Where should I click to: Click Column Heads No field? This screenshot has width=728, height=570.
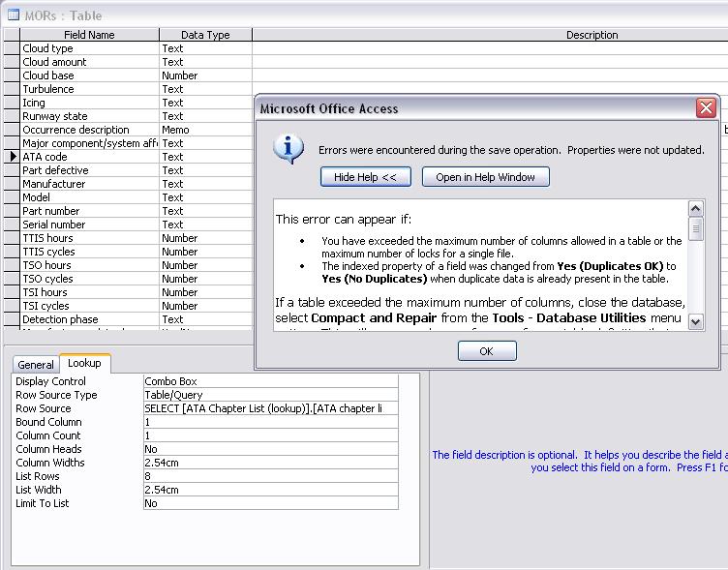click(x=271, y=449)
